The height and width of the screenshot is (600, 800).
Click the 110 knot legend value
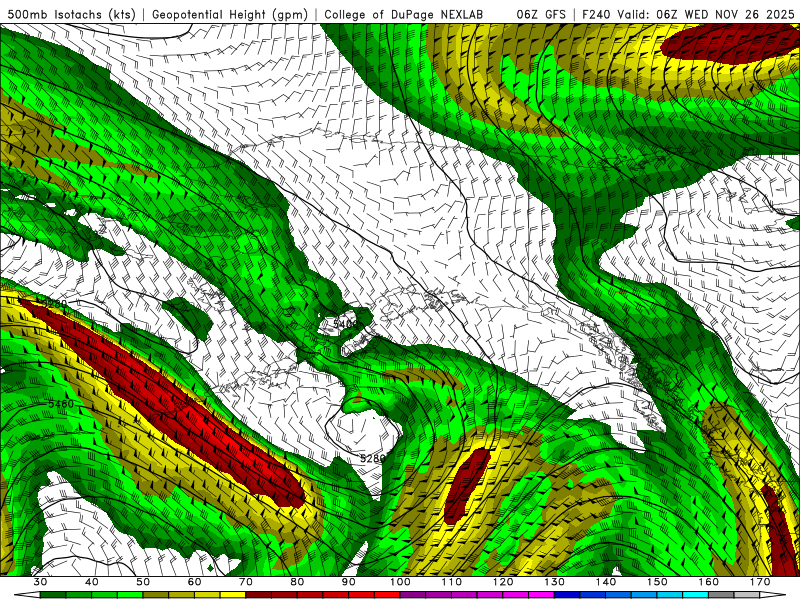click(x=452, y=582)
